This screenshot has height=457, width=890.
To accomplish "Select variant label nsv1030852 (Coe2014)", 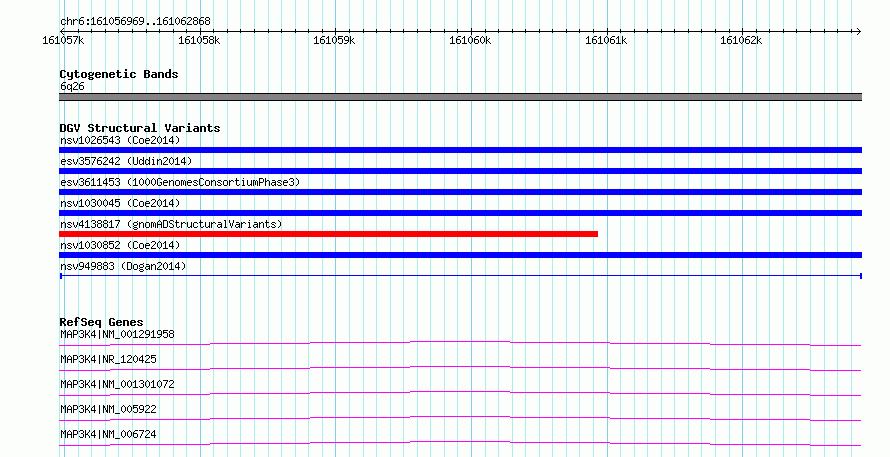I will click(x=120, y=245).
